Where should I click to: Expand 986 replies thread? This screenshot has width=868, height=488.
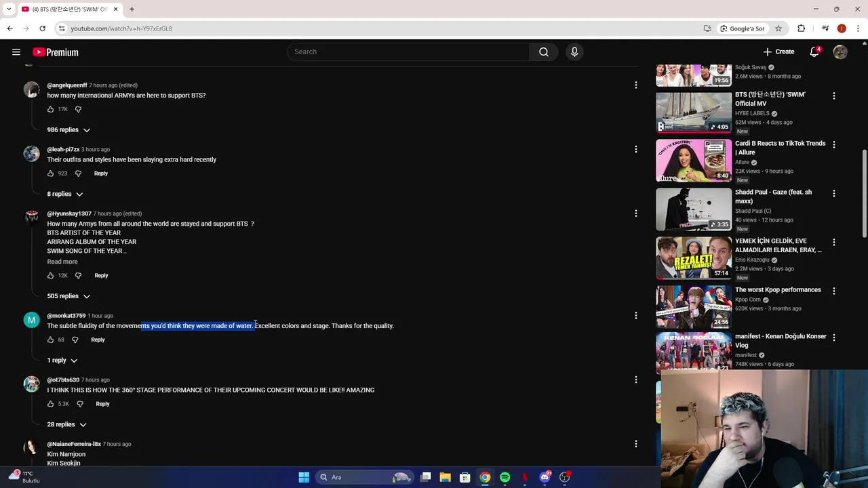[x=68, y=129]
